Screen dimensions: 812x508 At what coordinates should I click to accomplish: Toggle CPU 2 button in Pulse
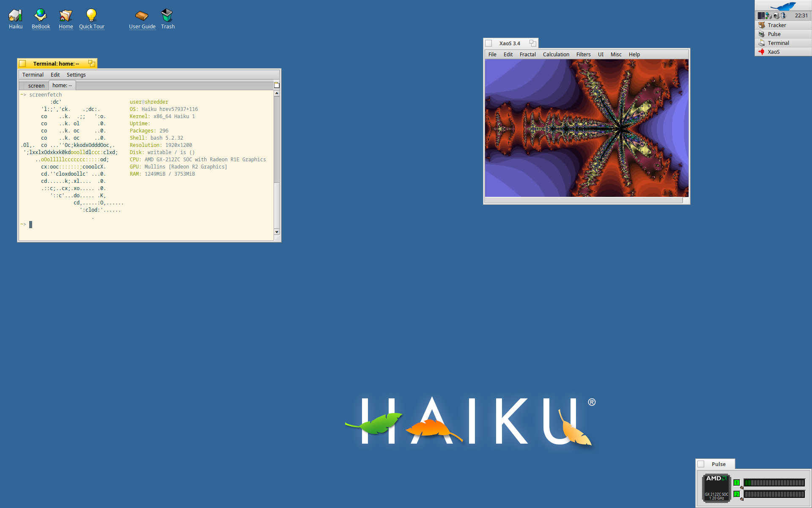[736, 494]
